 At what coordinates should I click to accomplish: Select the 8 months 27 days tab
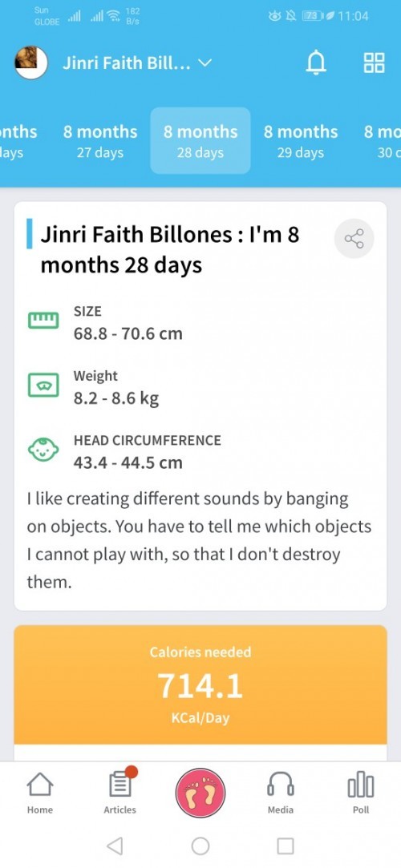click(x=100, y=140)
